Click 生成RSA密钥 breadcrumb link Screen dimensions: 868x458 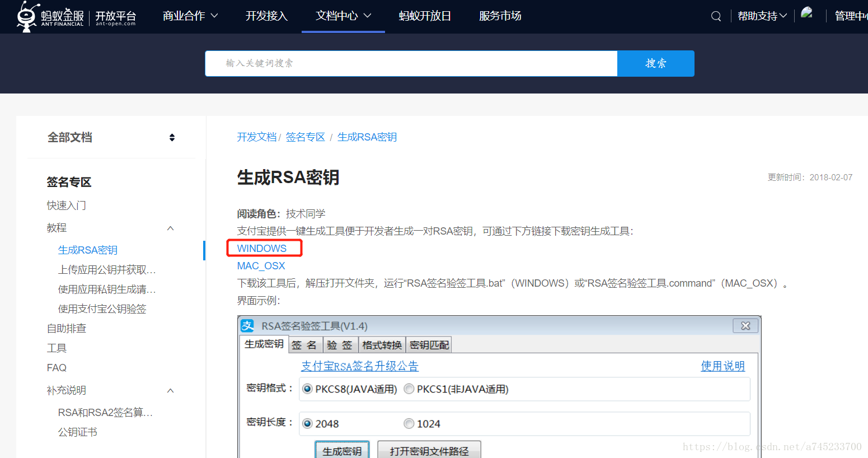tap(367, 137)
